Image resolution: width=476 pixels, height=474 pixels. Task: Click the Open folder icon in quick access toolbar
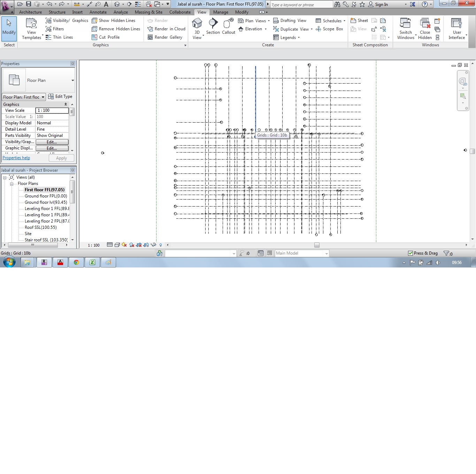click(x=20, y=4)
